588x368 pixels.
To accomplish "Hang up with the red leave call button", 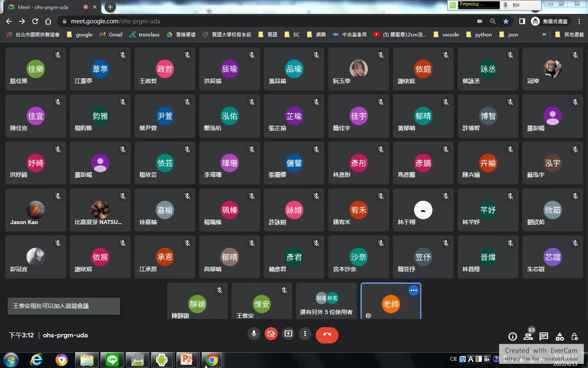I will (x=327, y=334).
